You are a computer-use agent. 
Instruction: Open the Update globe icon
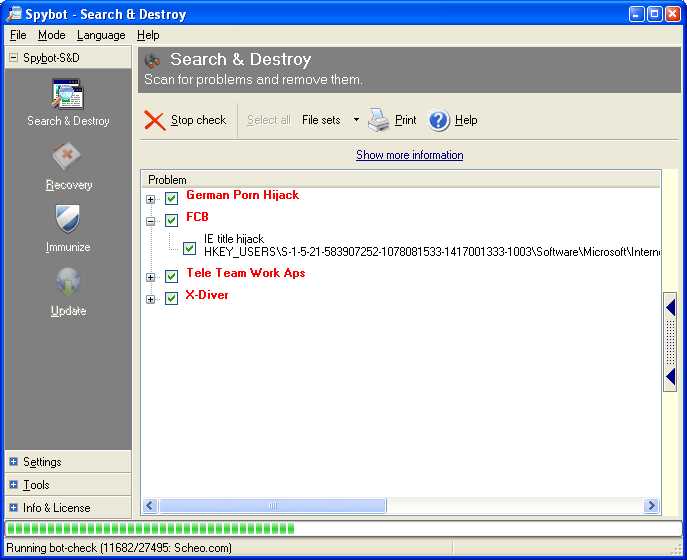[x=68, y=282]
